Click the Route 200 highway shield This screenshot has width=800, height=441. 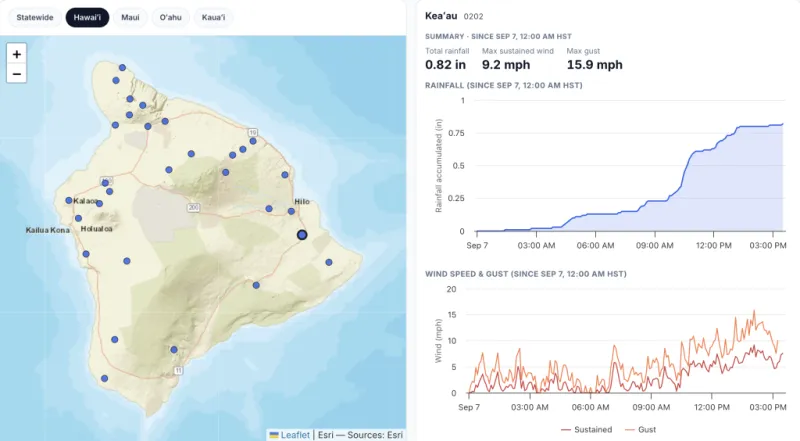click(x=193, y=207)
